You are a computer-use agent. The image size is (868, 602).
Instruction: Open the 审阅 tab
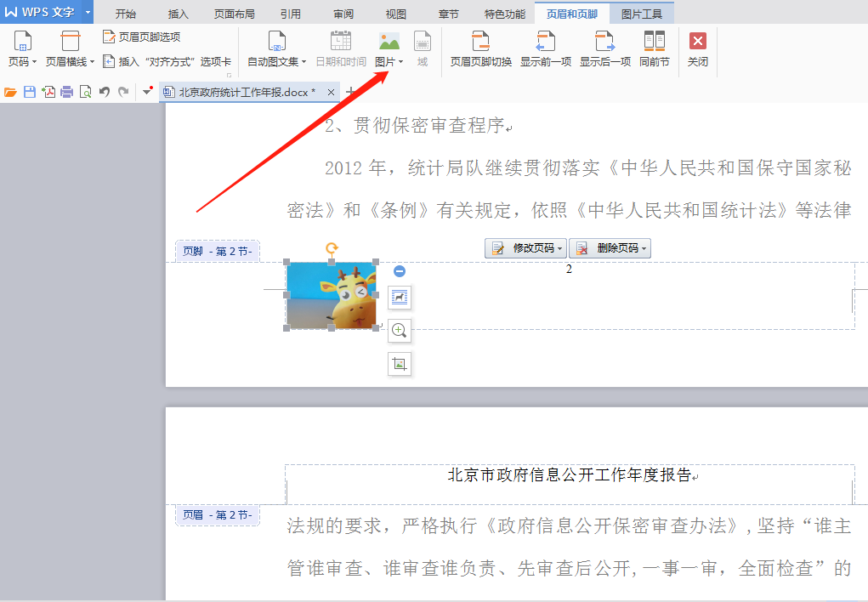(x=343, y=14)
